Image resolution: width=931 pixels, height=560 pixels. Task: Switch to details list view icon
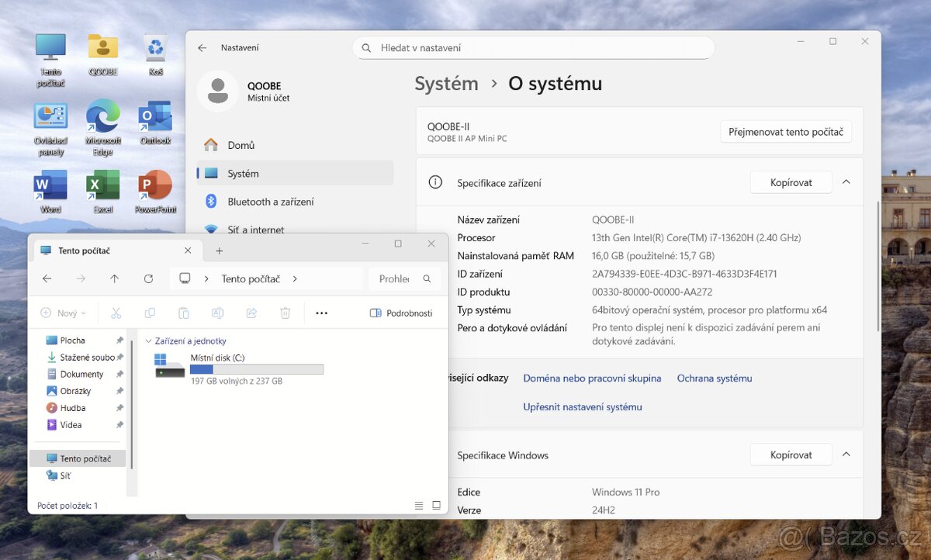pyautogui.click(x=419, y=505)
